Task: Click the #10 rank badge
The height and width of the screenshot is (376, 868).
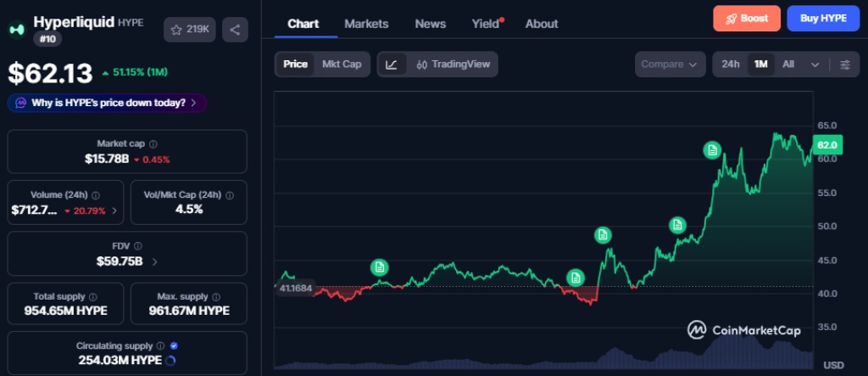Action: pyautogui.click(x=47, y=39)
